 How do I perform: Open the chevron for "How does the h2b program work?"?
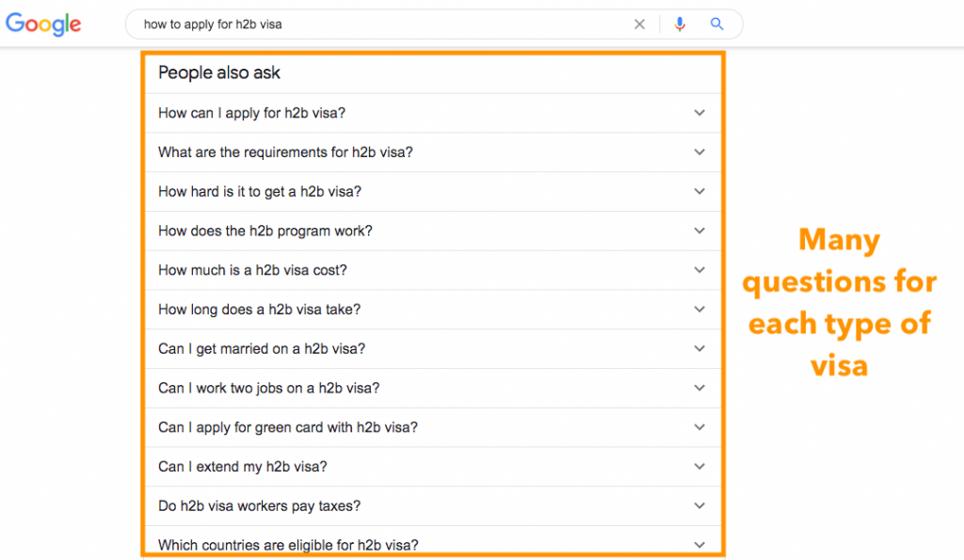[699, 231]
